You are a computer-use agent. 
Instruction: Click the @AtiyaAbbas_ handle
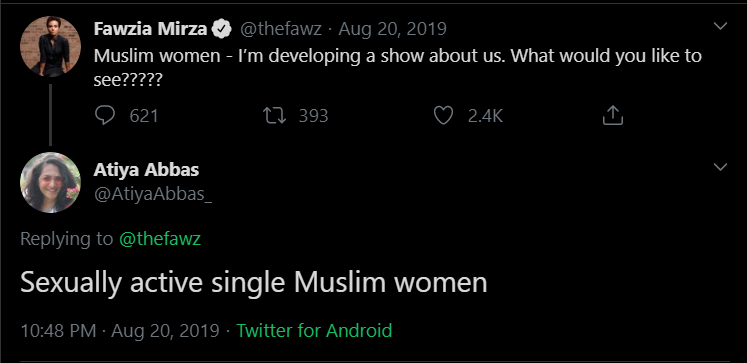(x=153, y=194)
